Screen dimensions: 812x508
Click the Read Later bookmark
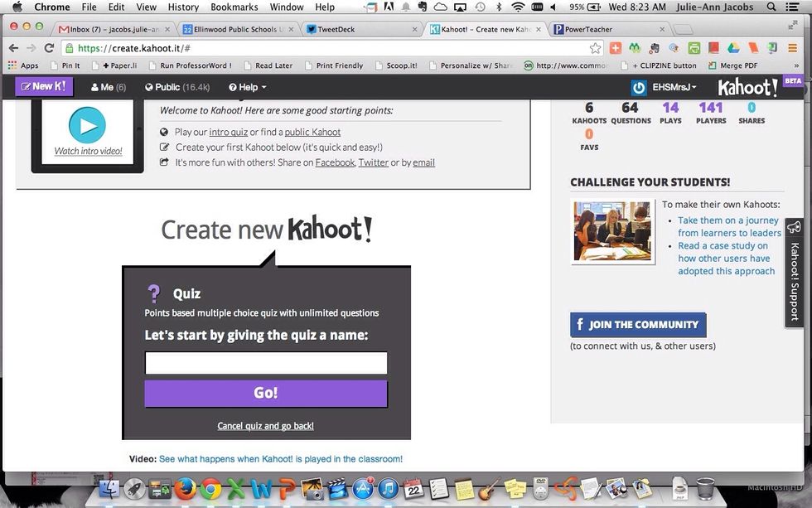point(268,65)
